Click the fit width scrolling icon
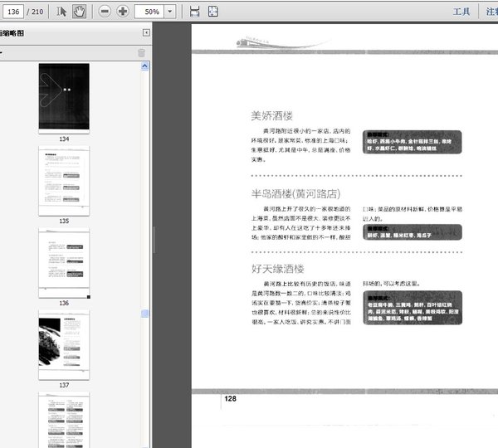 [x=194, y=12]
